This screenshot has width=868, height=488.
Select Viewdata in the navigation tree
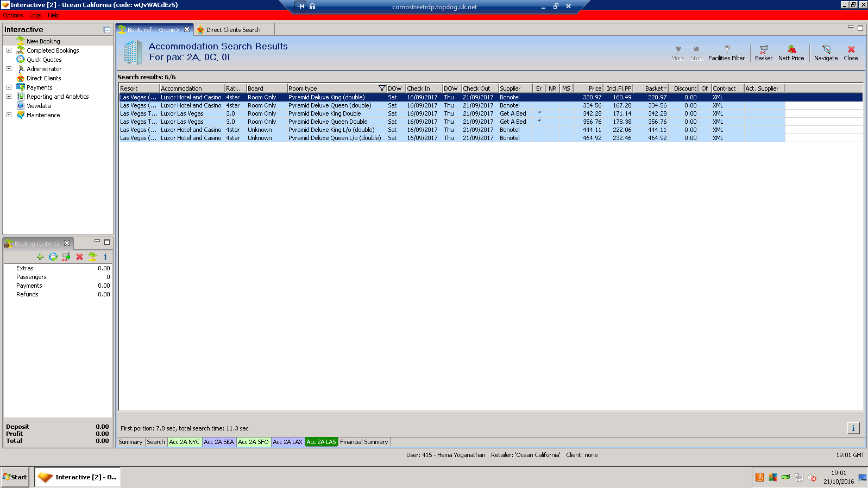[x=39, y=106]
